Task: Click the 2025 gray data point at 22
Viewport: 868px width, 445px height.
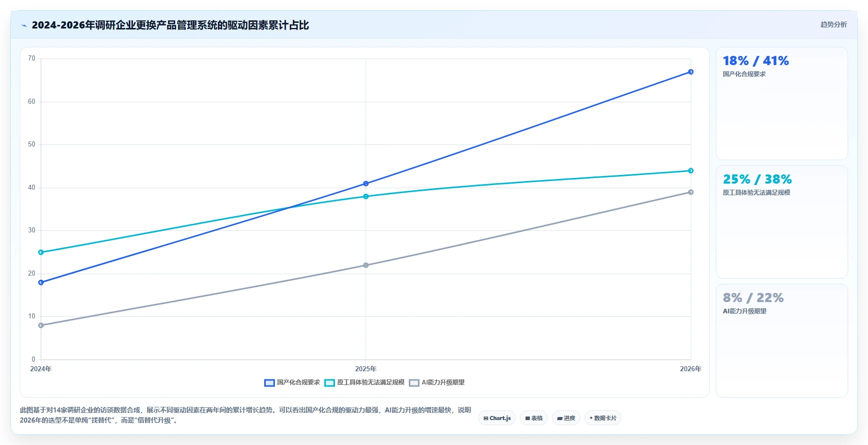Action: (366, 265)
